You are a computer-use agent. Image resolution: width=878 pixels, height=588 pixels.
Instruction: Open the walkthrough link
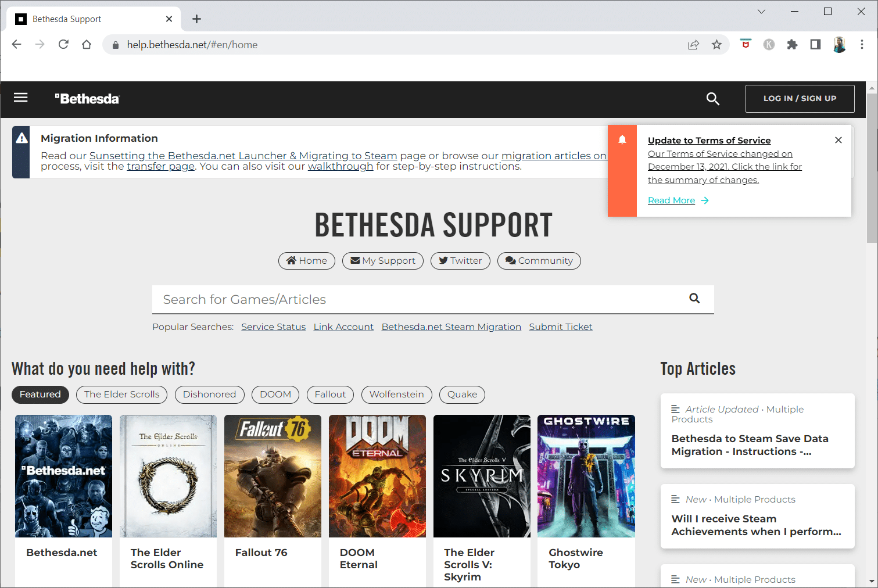pos(340,167)
